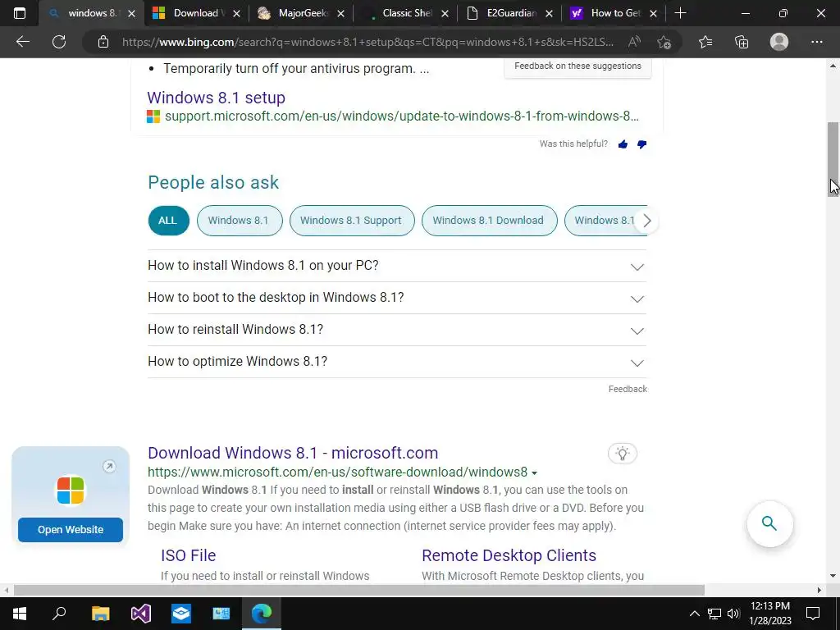Click the vertical scrollbar thumb

(x=833, y=159)
